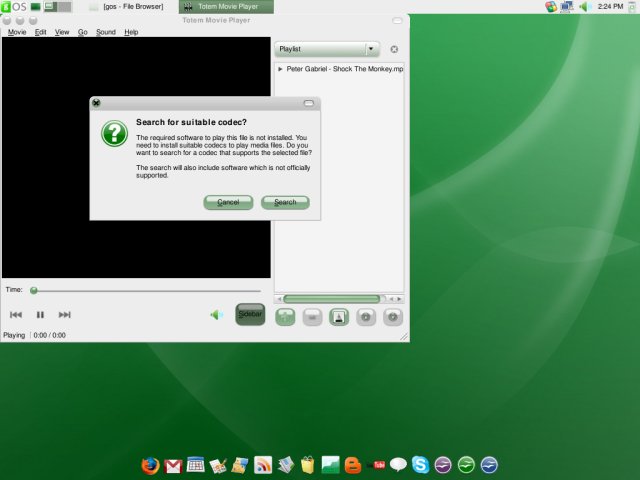The image size is (640, 480).
Task: Launch Firefox from the dock
Action: click(x=150, y=466)
